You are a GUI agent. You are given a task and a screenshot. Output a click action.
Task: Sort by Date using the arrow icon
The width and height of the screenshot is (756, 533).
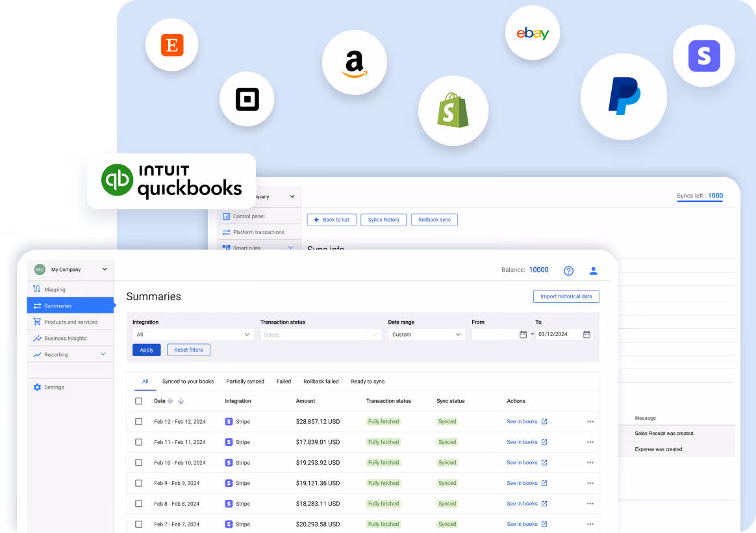pos(181,401)
